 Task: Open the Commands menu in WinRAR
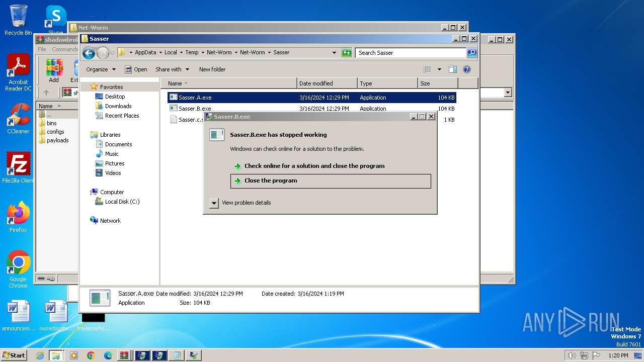(x=65, y=49)
